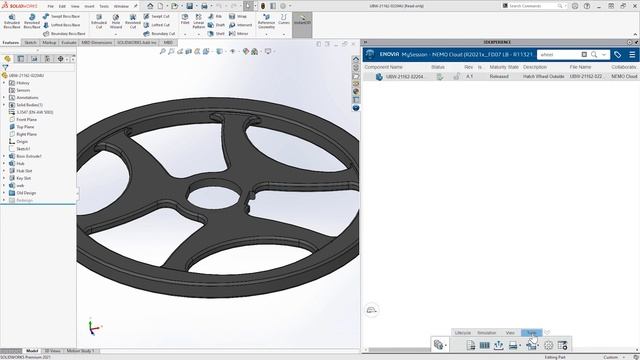
Task: Select Extruded Cut tool
Action: [x=99, y=21]
